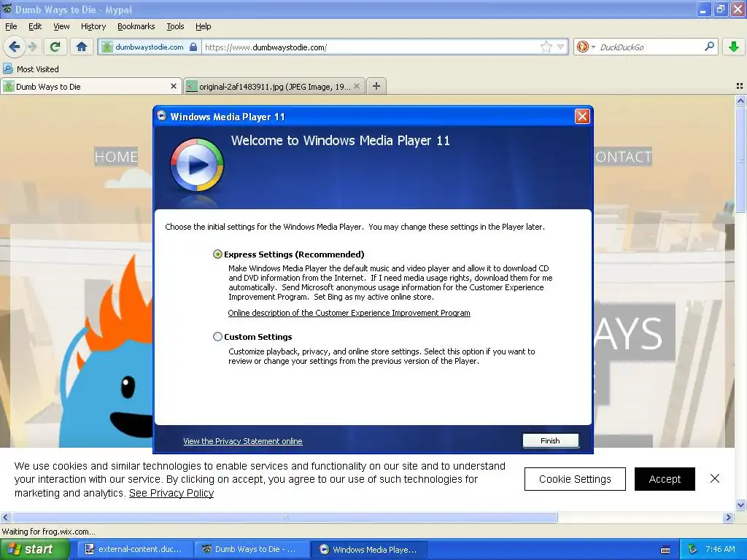Open the Most Visited bookmarks folder

click(x=31, y=69)
